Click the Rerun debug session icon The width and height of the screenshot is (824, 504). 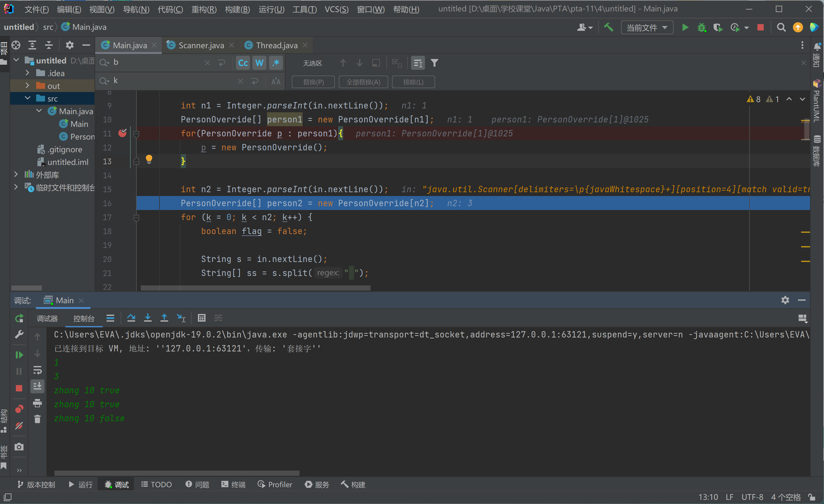click(x=19, y=318)
